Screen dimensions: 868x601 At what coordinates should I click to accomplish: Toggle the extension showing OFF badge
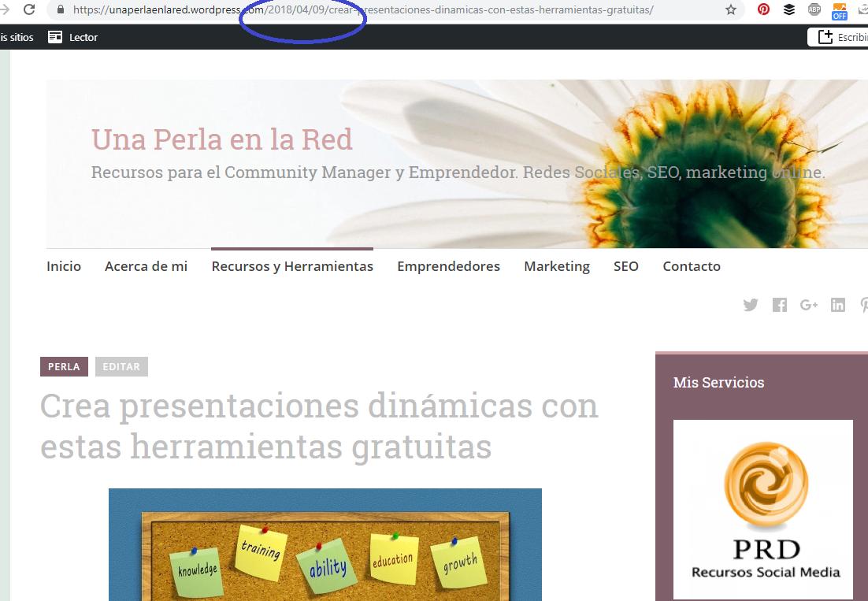pyautogui.click(x=840, y=9)
